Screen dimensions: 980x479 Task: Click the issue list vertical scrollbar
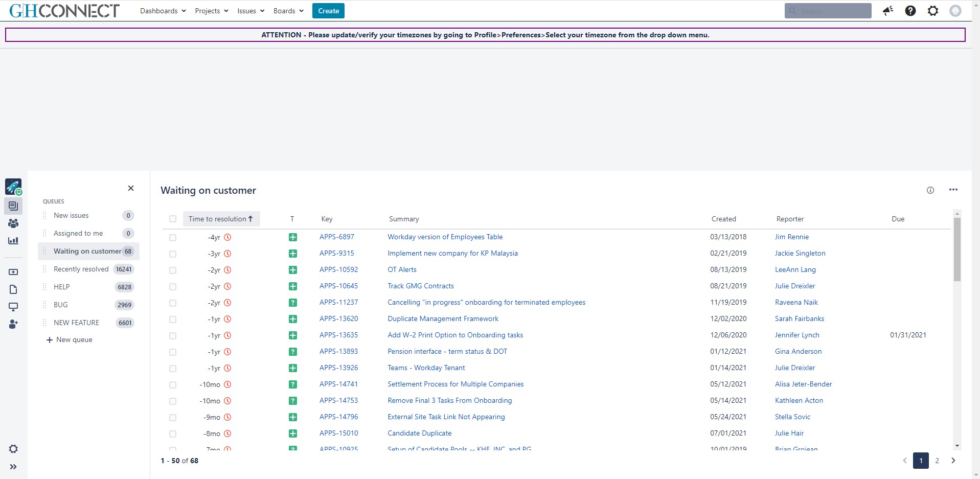[x=957, y=249]
